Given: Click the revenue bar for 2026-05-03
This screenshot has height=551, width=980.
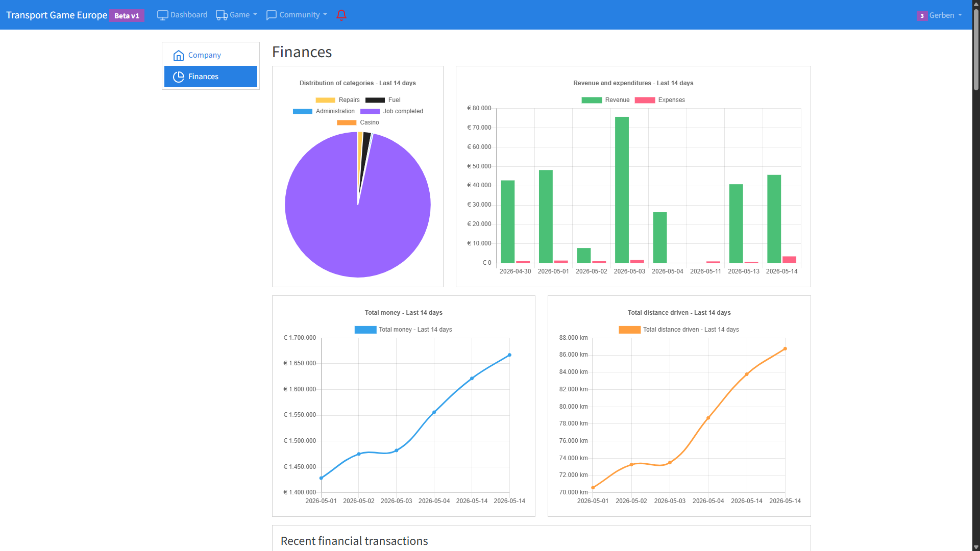Looking at the screenshot, I should (622, 190).
